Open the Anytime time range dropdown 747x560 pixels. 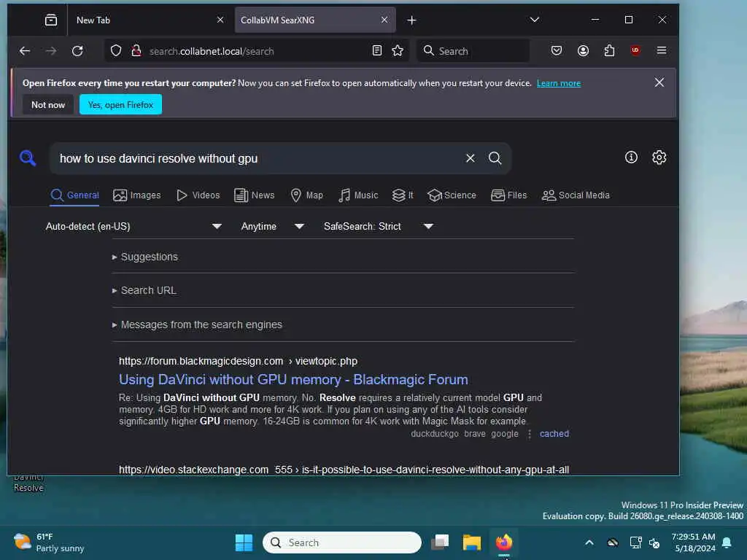tap(272, 226)
